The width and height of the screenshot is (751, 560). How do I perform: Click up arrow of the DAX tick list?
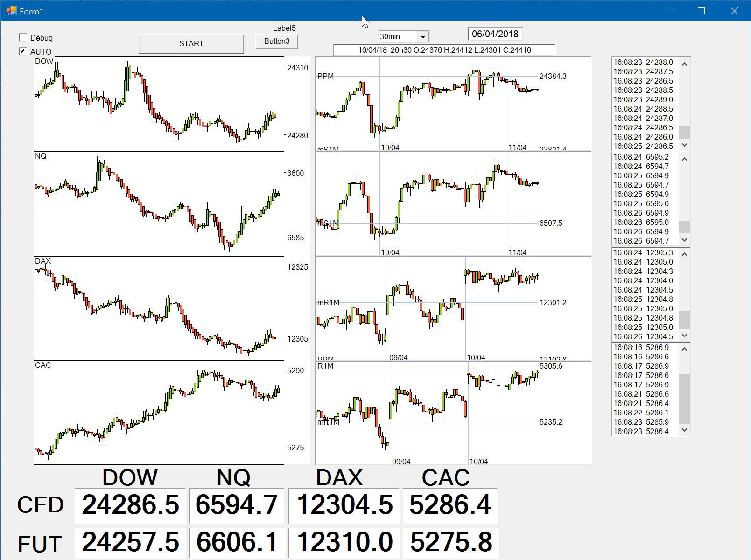[x=684, y=254]
